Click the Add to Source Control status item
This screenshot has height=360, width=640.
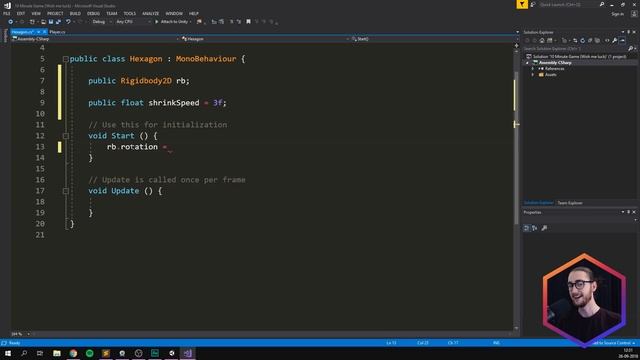613,343
